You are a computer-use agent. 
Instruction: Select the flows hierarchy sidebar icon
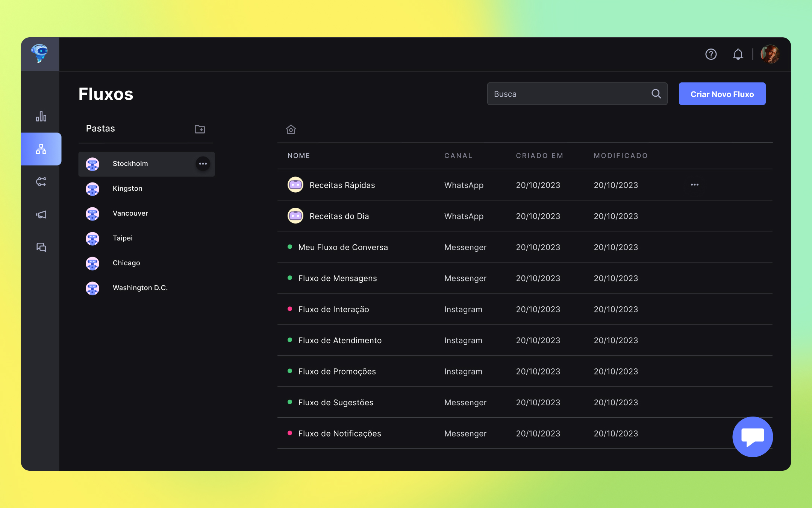41,149
